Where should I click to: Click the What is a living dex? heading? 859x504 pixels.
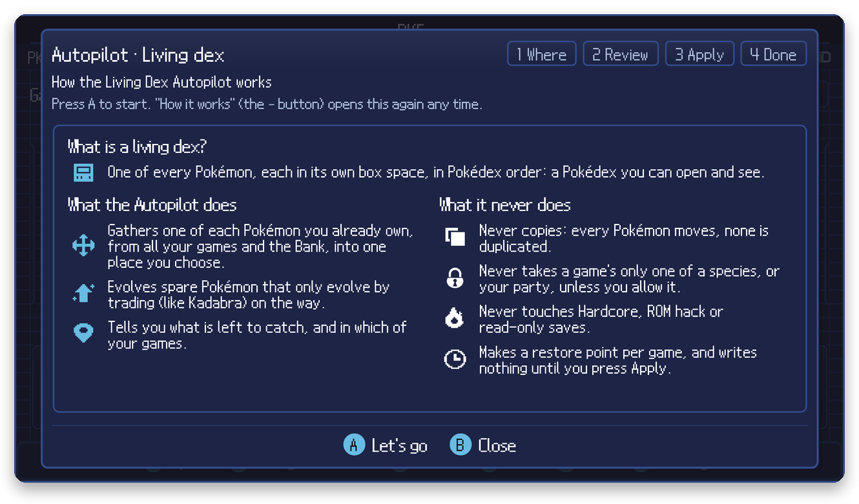(137, 147)
